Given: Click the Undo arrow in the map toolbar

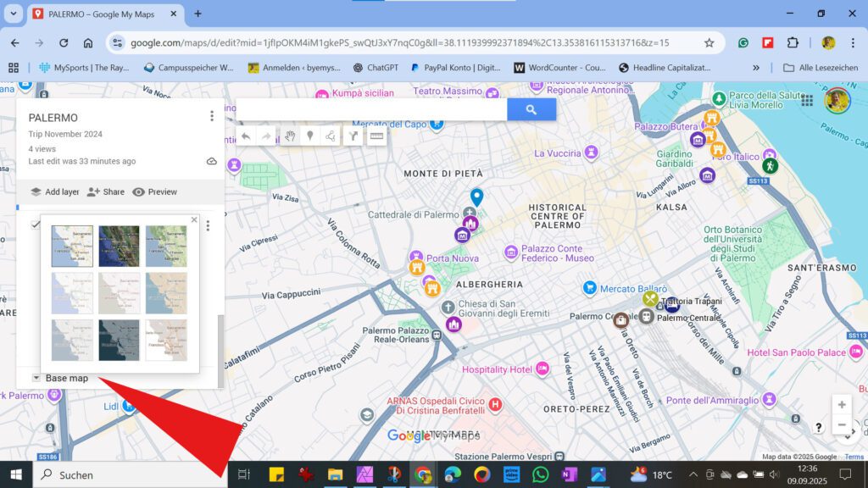Looking at the screenshot, I should click(x=245, y=136).
